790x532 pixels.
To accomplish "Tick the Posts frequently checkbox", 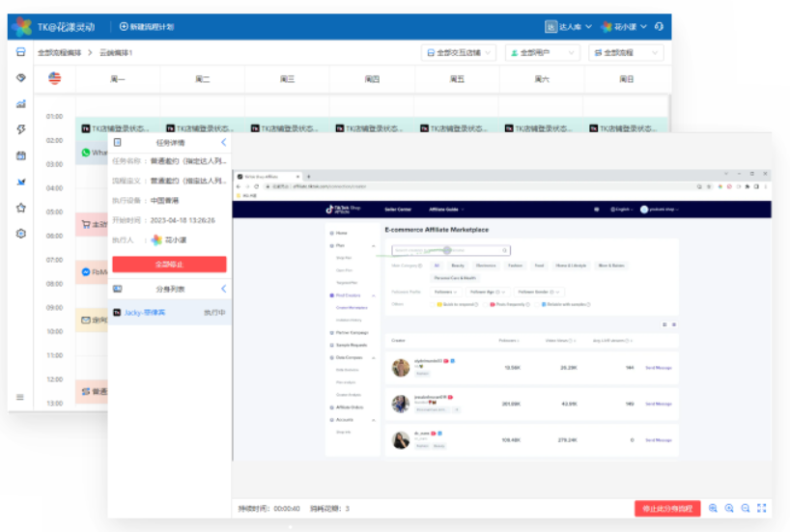I will 486,305.
